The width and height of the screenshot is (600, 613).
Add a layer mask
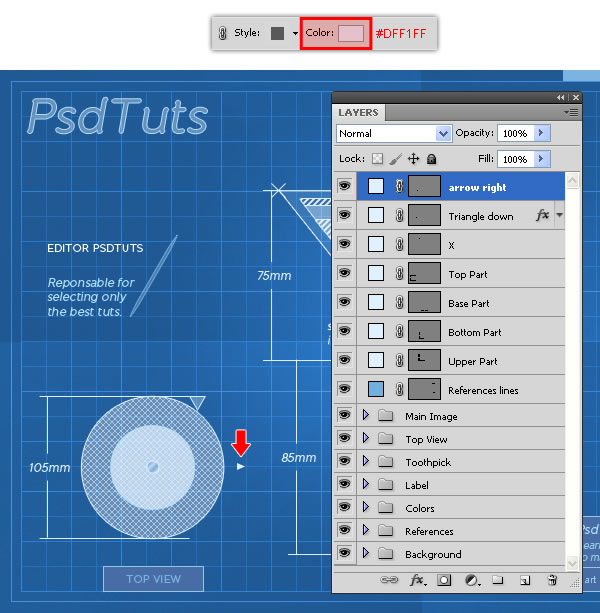[444, 580]
